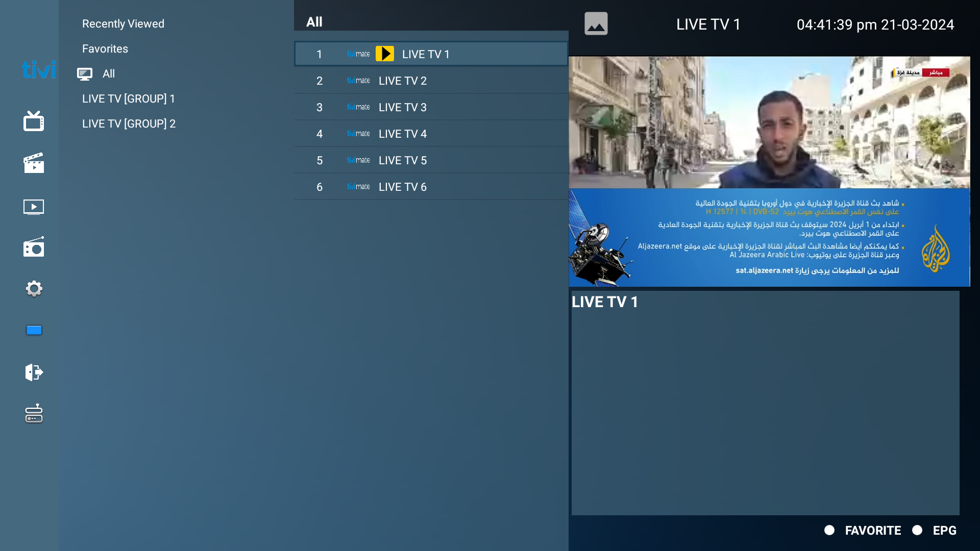
Task: Click the FAVORITE button
Action: (x=873, y=531)
